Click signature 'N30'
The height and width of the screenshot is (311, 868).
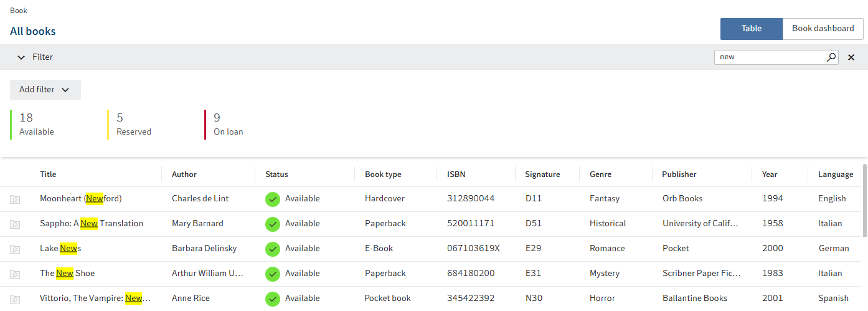tap(534, 299)
